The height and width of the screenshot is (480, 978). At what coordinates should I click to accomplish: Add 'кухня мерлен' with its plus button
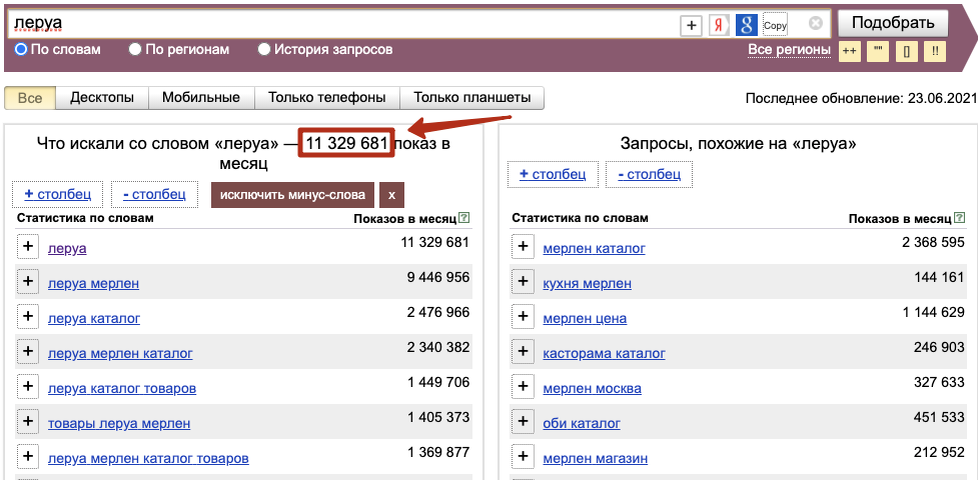[523, 282]
